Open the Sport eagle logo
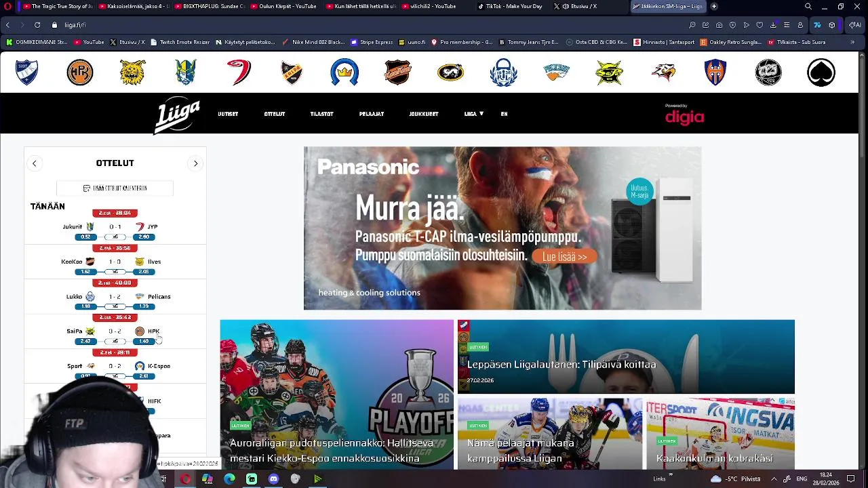 click(x=663, y=73)
